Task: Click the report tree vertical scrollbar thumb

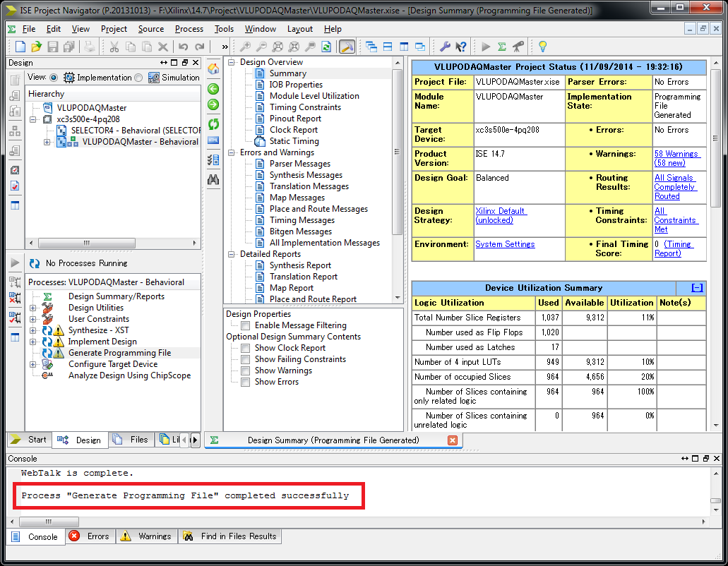Action: [397, 152]
